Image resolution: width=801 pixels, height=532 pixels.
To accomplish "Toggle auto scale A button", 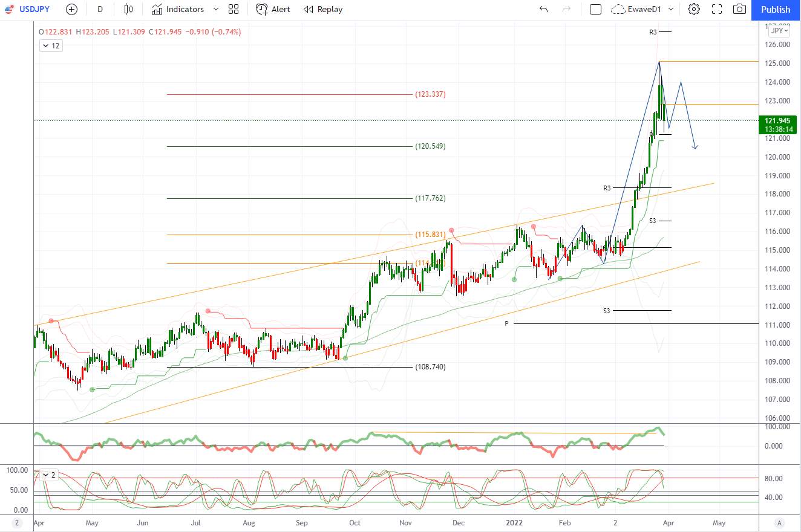I will pyautogui.click(x=780, y=522).
